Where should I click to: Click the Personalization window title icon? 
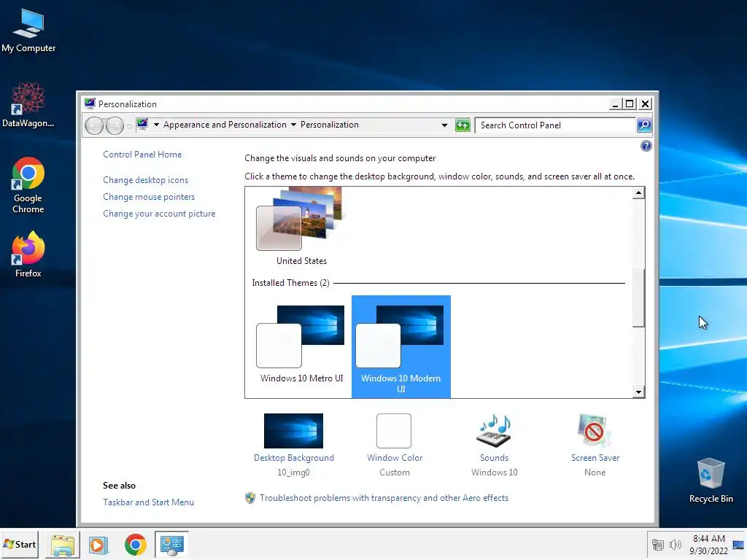90,104
